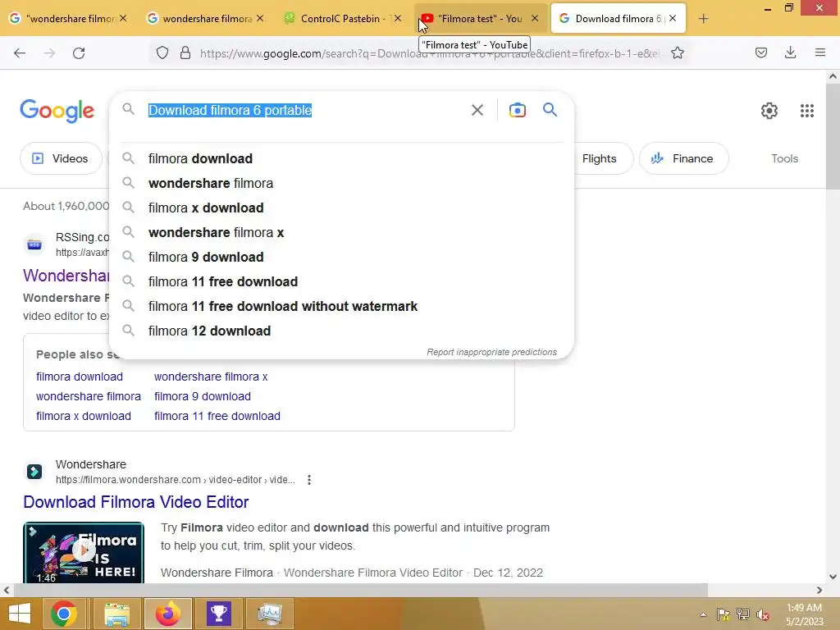
Task: Open related link "wondershare filmora x"
Action: [x=211, y=377]
